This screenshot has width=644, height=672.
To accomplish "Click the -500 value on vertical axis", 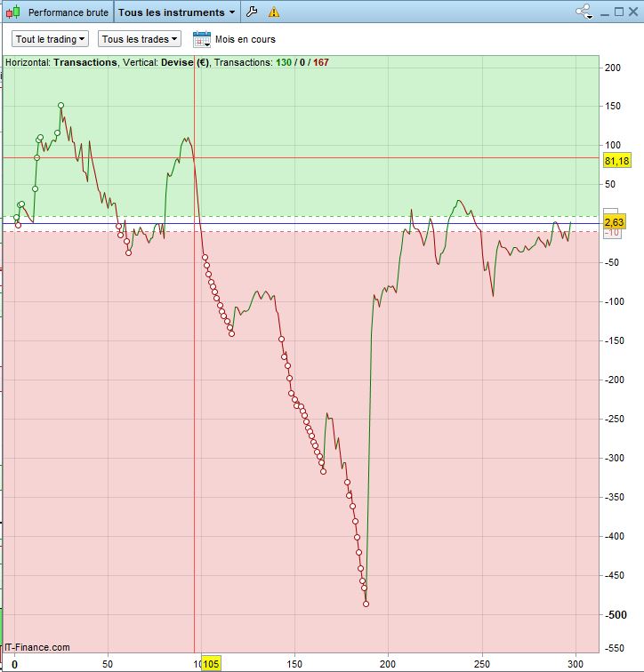I will pyautogui.click(x=616, y=614).
